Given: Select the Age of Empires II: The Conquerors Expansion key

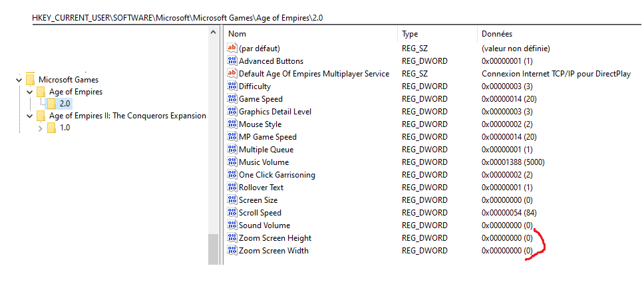Looking at the screenshot, I should 127,116.
